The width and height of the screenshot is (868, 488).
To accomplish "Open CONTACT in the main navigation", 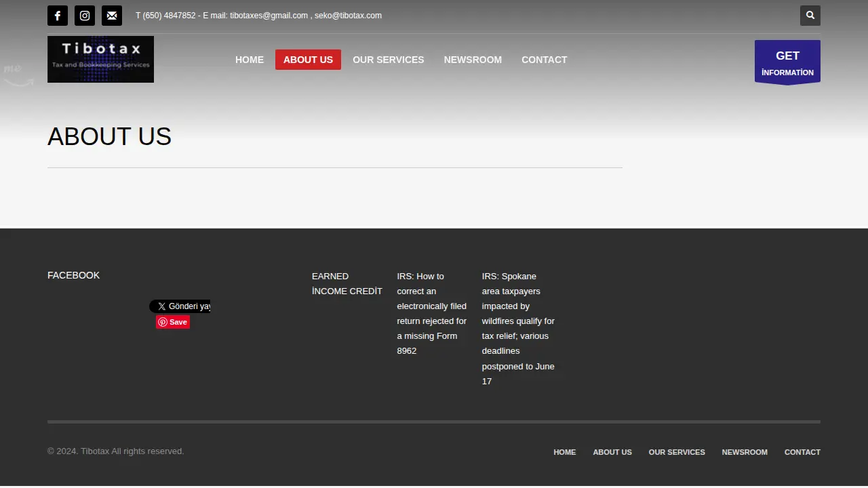I will [x=545, y=60].
